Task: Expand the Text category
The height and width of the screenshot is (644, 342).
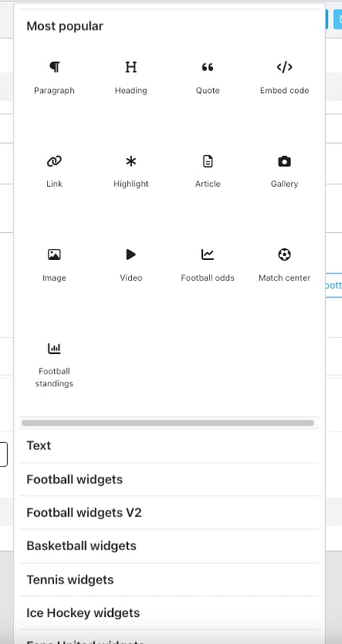Action: [x=169, y=445]
